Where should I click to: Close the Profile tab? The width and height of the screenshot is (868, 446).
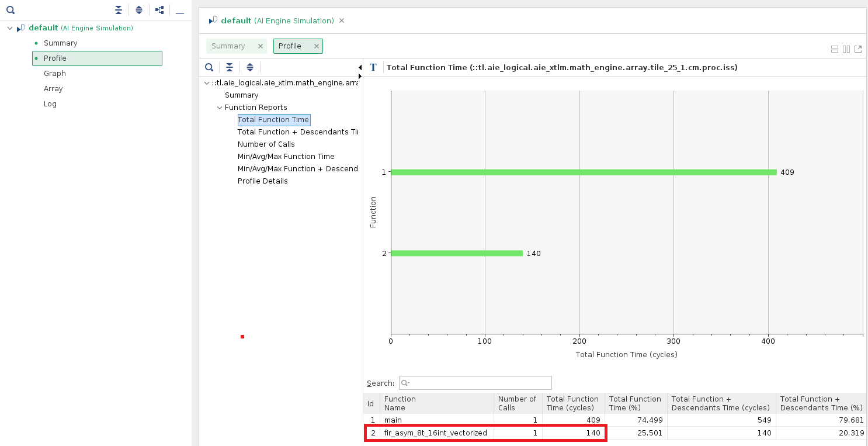[316, 46]
